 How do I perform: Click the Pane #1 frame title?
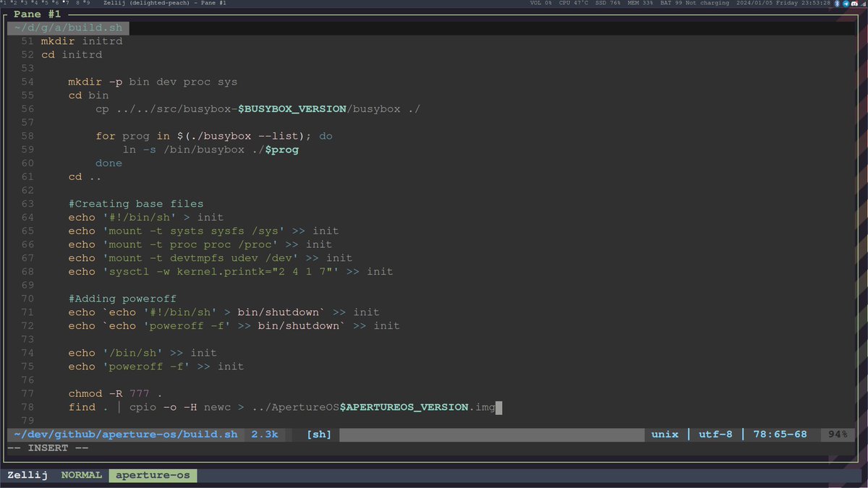click(x=38, y=14)
